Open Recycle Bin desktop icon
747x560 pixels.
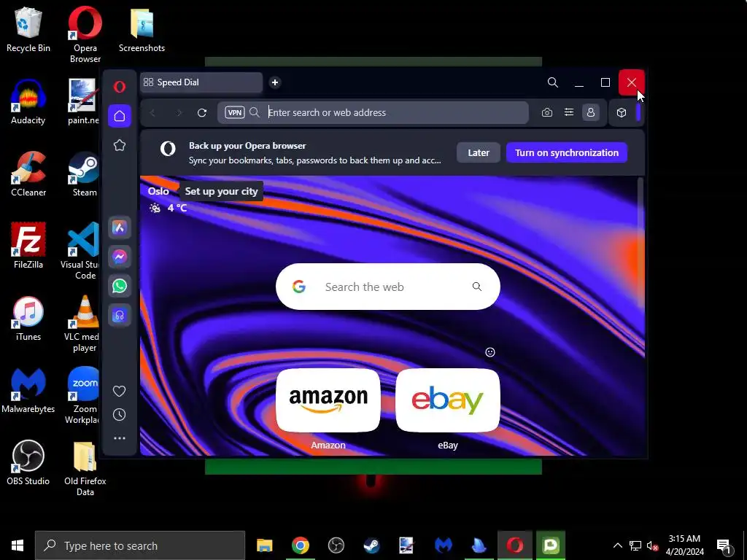tap(28, 28)
